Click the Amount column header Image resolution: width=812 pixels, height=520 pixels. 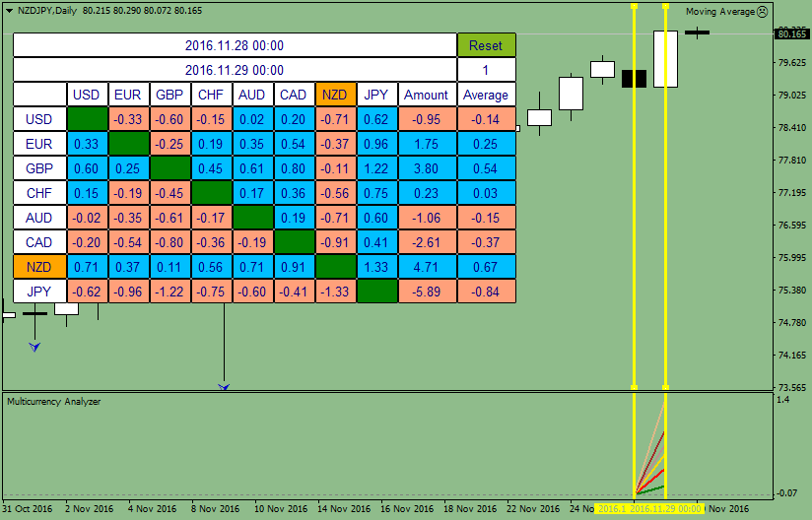(x=426, y=95)
